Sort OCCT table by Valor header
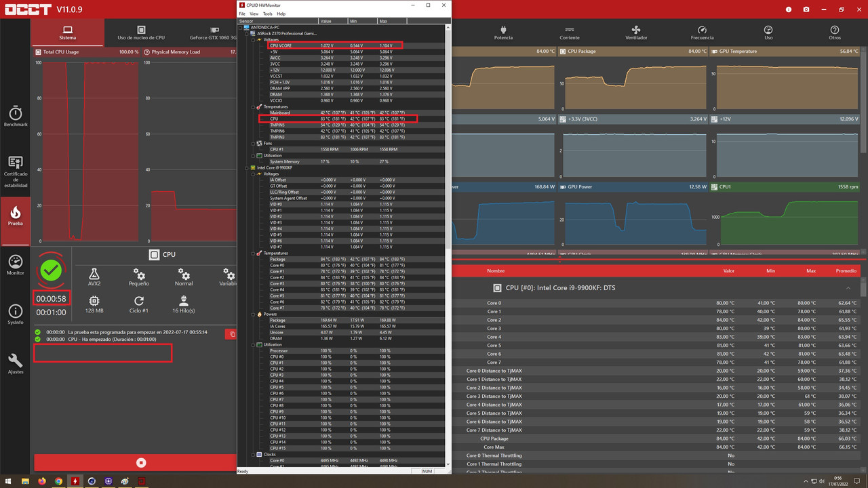This screenshot has height=488, width=868. (x=728, y=270)
